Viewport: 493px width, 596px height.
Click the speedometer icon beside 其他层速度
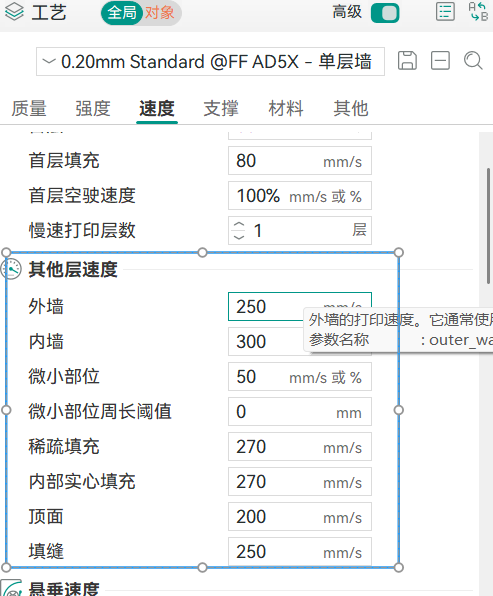(x=12, y=269)
